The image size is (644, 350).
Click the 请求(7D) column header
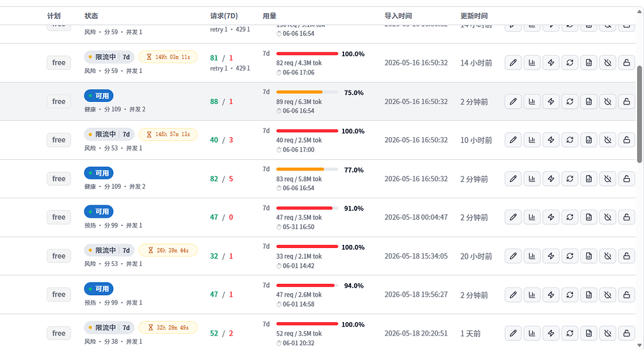point(224,16)
